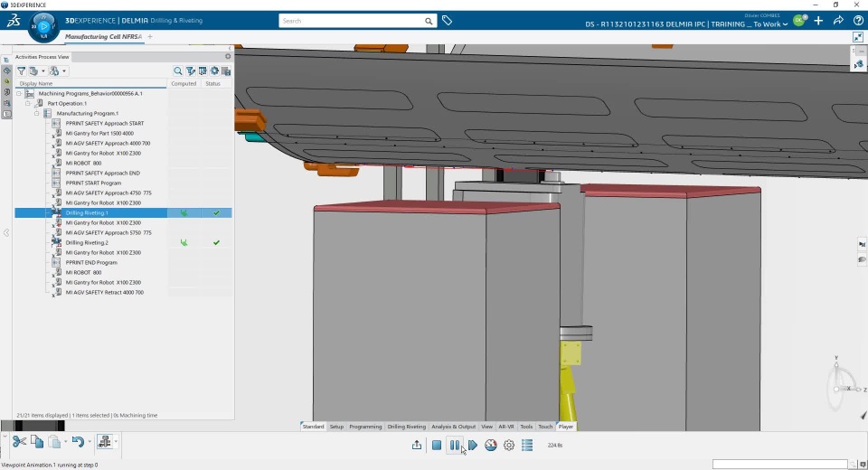
Task: Click the export share icon in the player bar
Action: pos(417,445)
